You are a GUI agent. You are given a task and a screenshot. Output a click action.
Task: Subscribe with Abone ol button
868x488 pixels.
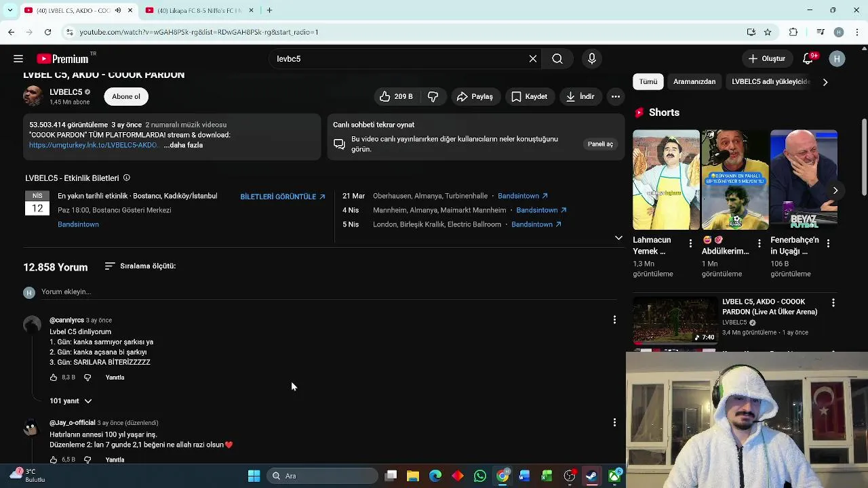click(x=126, y=97)
